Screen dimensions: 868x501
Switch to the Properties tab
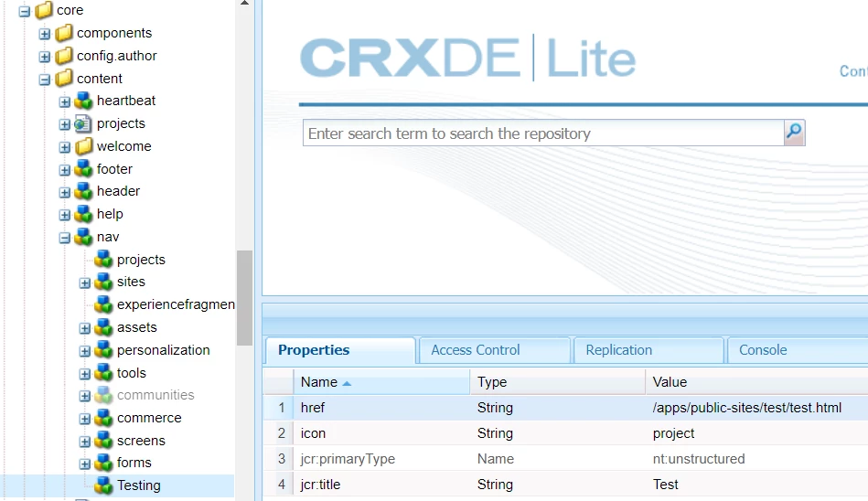340,350
